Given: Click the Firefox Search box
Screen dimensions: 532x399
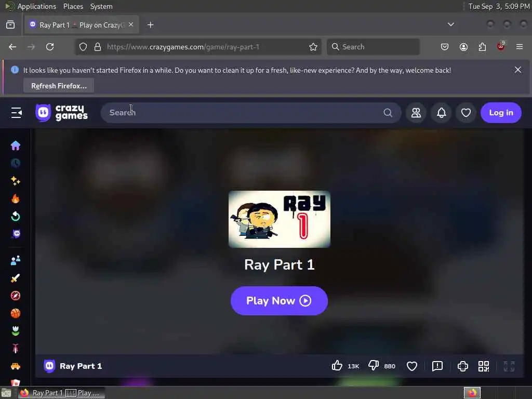Looking at the screenshot, I should pyautogui.click(x=373, y=47).
